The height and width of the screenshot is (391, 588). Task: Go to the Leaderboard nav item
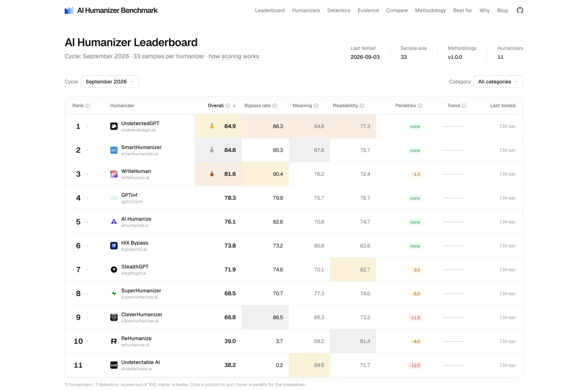270,10
